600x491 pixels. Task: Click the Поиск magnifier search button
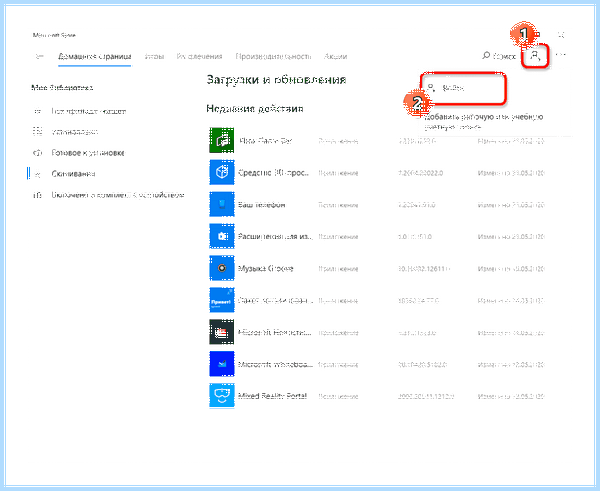(x=499, y=56)
